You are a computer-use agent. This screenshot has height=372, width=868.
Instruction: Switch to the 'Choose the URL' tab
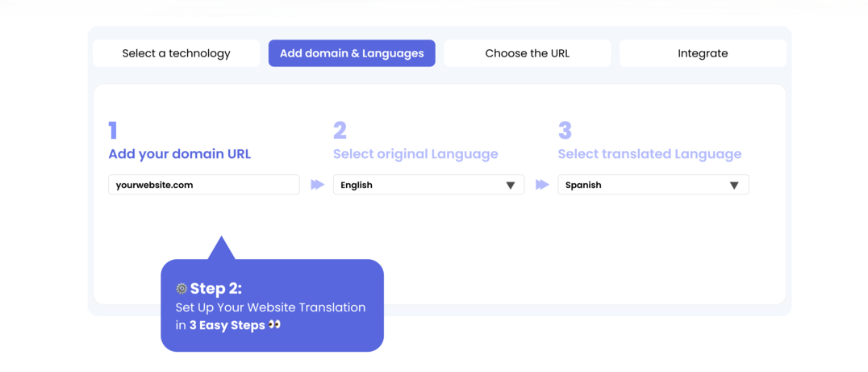click(x=528, y=53)
